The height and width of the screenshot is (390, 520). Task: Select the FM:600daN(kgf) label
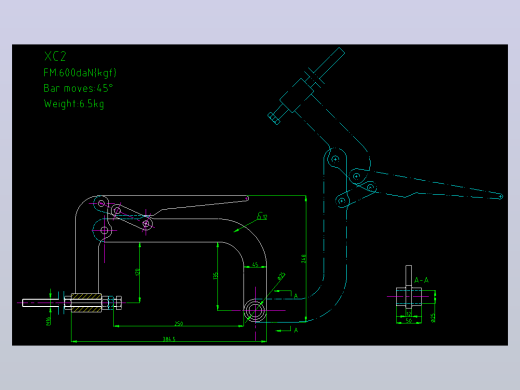point(80,73)
